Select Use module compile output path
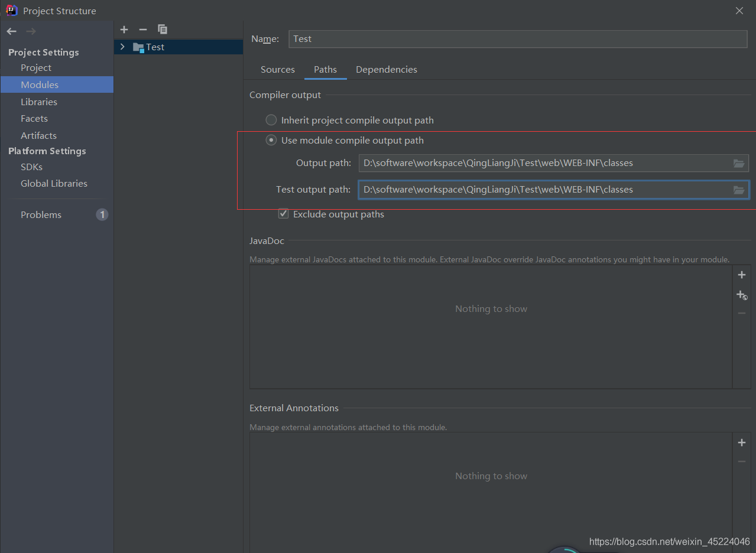756x553 pixels. (x=271, y=140)
